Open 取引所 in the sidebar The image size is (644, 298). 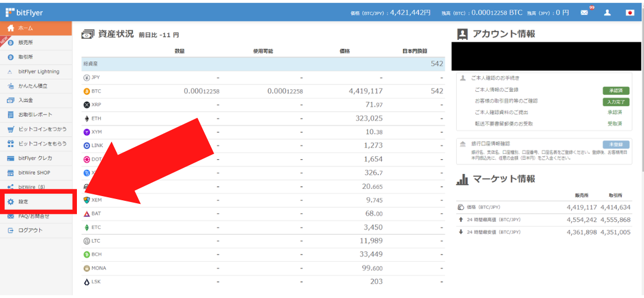(x=26, y=57)
